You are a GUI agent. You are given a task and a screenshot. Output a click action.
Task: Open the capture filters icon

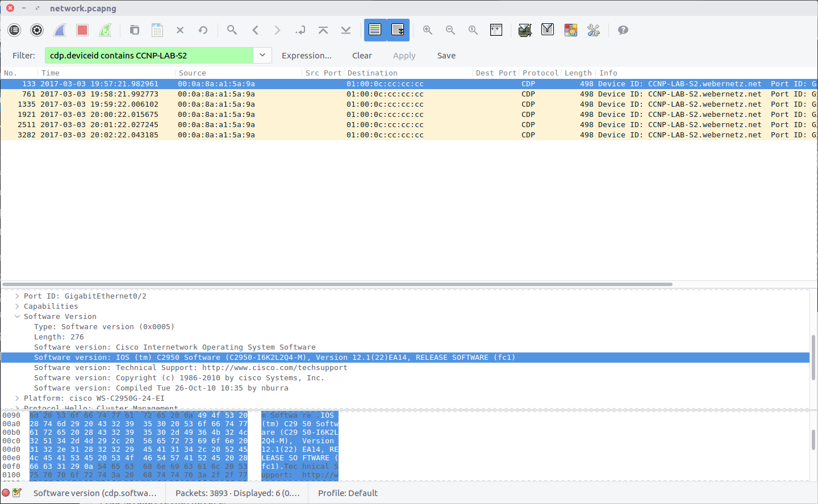[525, 30]
